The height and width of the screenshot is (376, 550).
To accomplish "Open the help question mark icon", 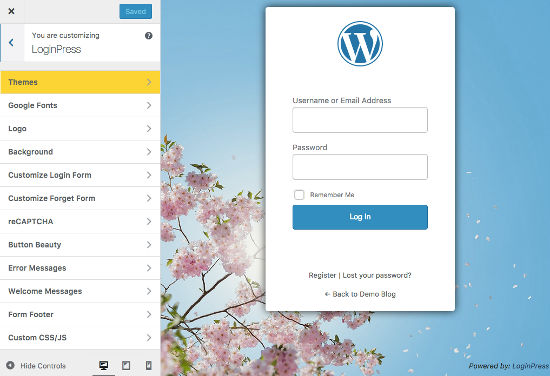I will [x=149, y=35].
